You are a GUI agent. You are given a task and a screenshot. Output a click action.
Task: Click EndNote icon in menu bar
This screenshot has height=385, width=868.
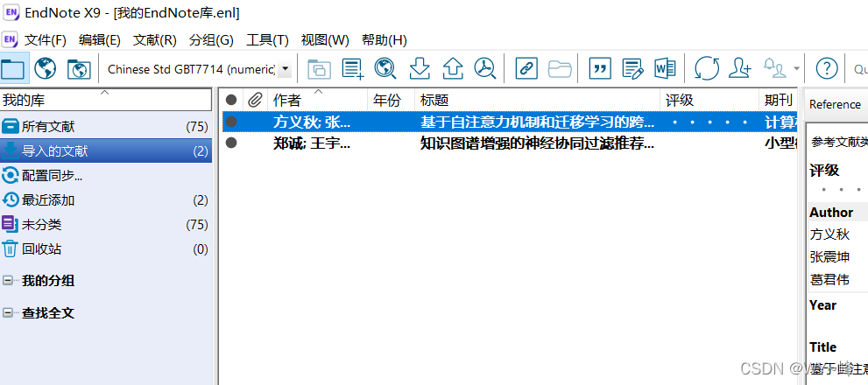(10, 40)
